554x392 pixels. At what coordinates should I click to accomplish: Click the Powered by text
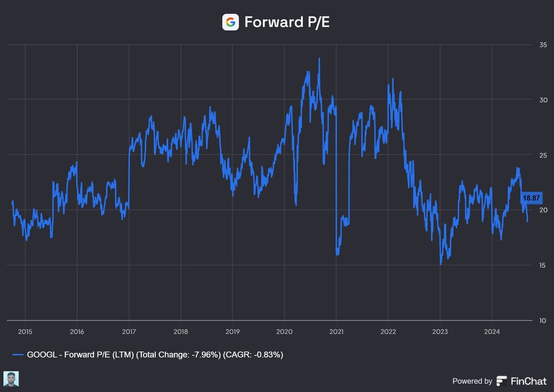click(x=472, y=381)
